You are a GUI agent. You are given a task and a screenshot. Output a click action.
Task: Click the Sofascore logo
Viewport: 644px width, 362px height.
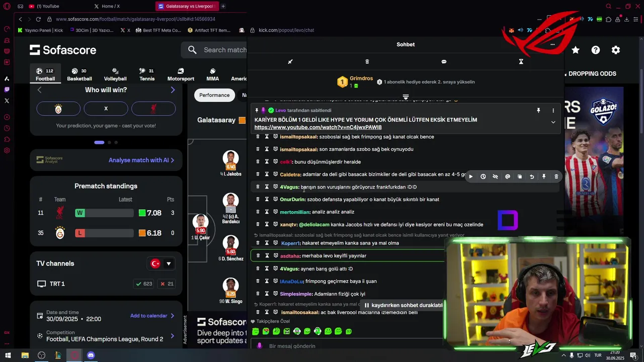pos(63,50)
